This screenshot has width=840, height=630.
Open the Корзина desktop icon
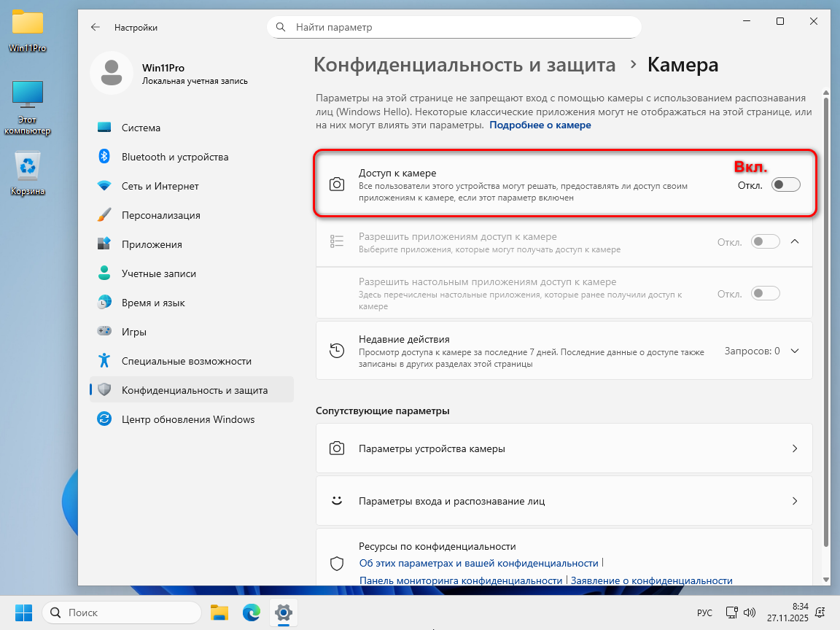coord(28,167)
